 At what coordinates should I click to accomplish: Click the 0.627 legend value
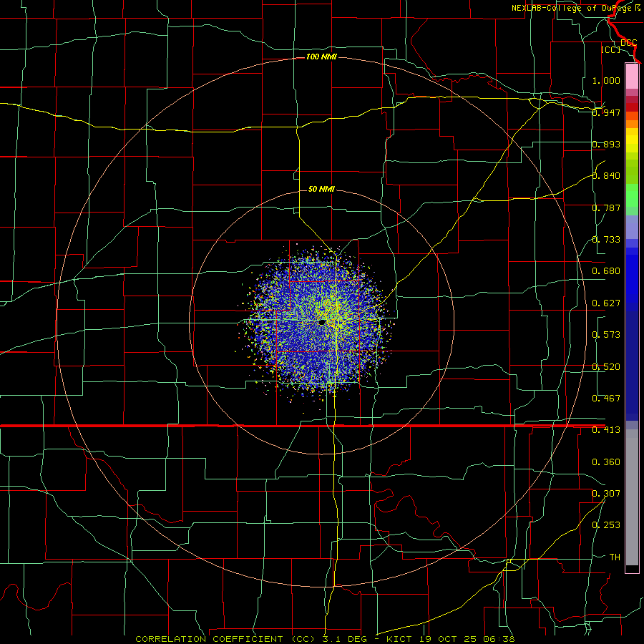coord(606,303)
